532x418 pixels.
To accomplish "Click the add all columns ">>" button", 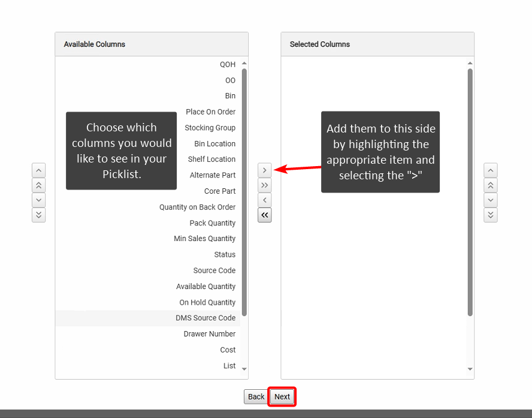I will (264, 185).
